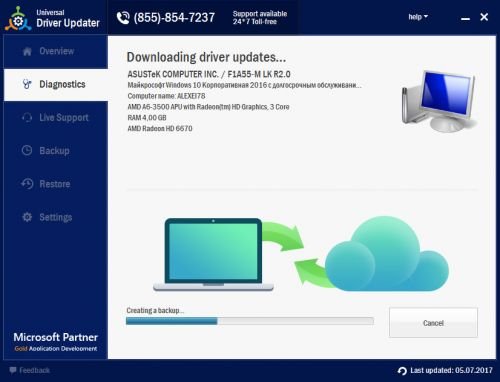500x382 pixels.
Task: Click the 'RAM 4,00 GB' line
Action: 147,118
